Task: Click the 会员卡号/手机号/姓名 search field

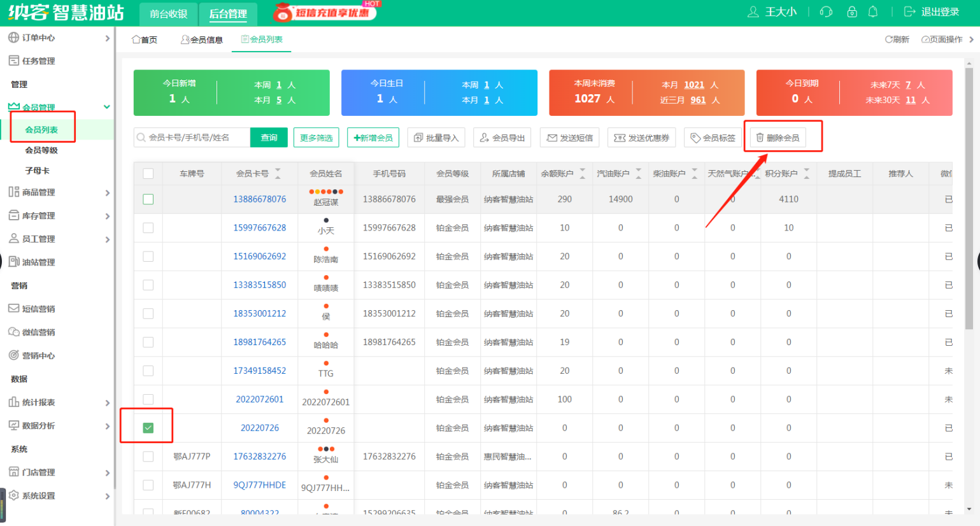Action: pyautogui.click(x=192, y=138)
